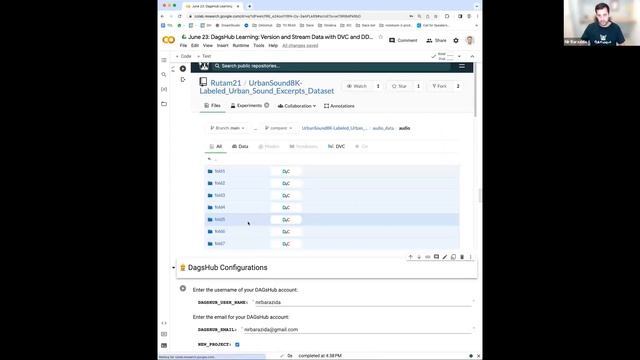Move cell up with arrow icon

[410, 257]
